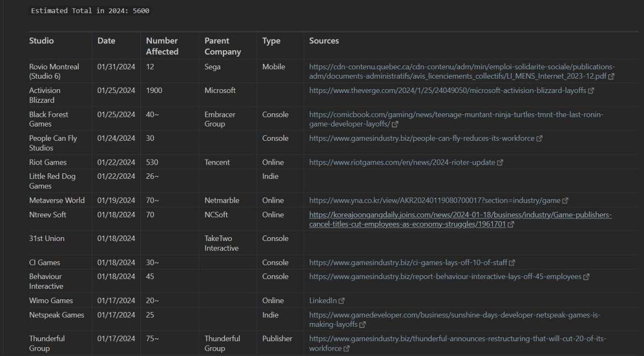Open the Thunderful restructuring gamesindustry.biz link
Viewport: 644px width, 356px height.
457,339
